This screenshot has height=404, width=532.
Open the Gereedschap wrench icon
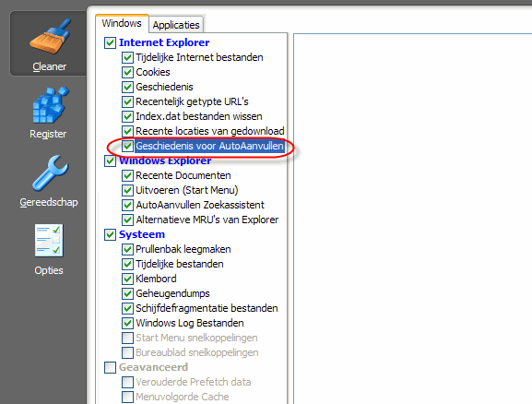pyautogui.click(x=49, y=181)
